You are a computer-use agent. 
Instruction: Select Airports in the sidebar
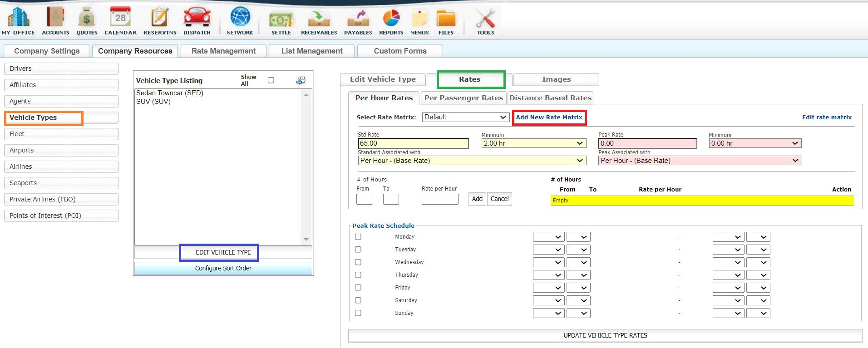(x=61, y=150)
